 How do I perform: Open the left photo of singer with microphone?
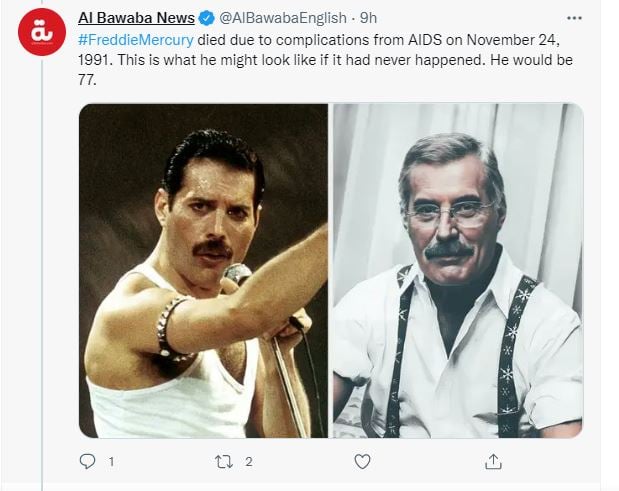point(203,270)
